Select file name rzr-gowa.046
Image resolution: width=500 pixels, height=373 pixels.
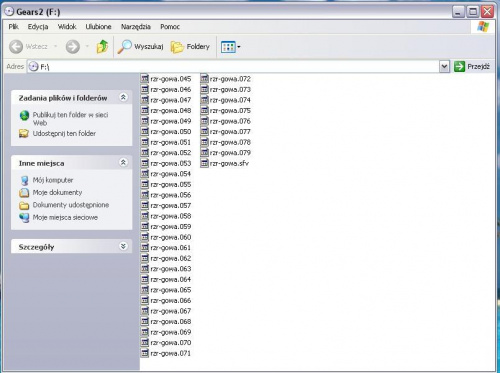tap(171, 89)
